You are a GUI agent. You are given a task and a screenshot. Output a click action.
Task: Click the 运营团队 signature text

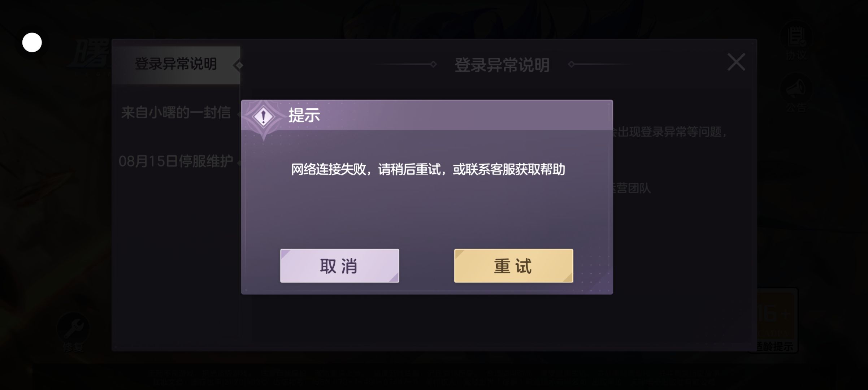[x=632, y=188]
